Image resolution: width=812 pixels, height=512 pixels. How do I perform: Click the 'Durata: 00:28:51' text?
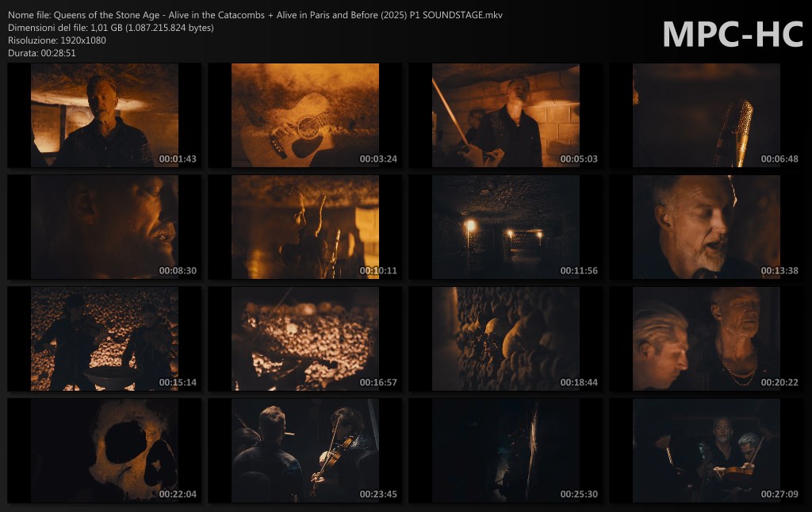pyautogui.click(x=42, y=53)
